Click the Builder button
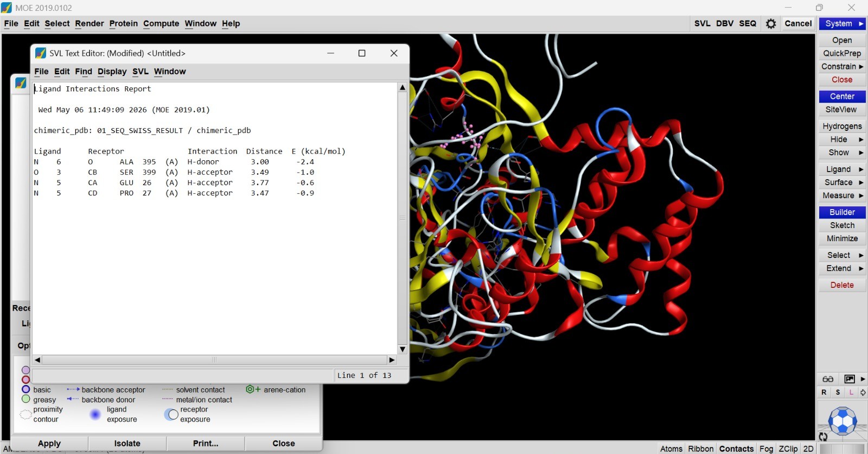Viewport: 868px width, 454px height. point(843,212)
